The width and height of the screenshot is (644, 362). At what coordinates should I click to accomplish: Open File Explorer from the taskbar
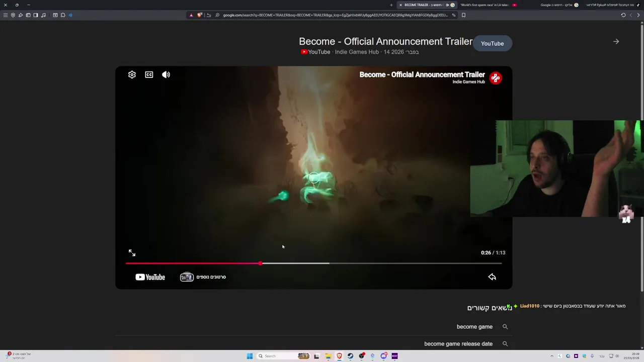[328, 356]
